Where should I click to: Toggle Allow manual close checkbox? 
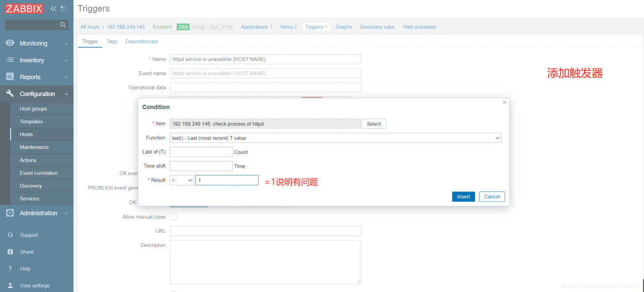click(x=174, y=217)
